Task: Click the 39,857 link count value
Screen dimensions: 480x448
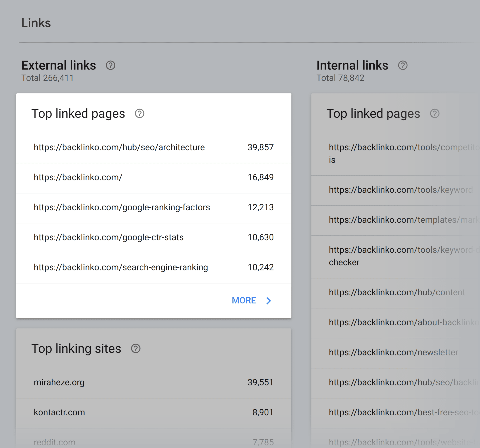Action: [261, 147]
